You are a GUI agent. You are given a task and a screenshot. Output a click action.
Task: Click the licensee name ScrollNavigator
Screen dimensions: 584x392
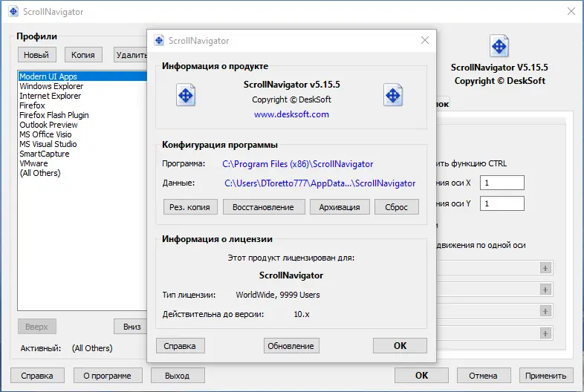[291, 275]
